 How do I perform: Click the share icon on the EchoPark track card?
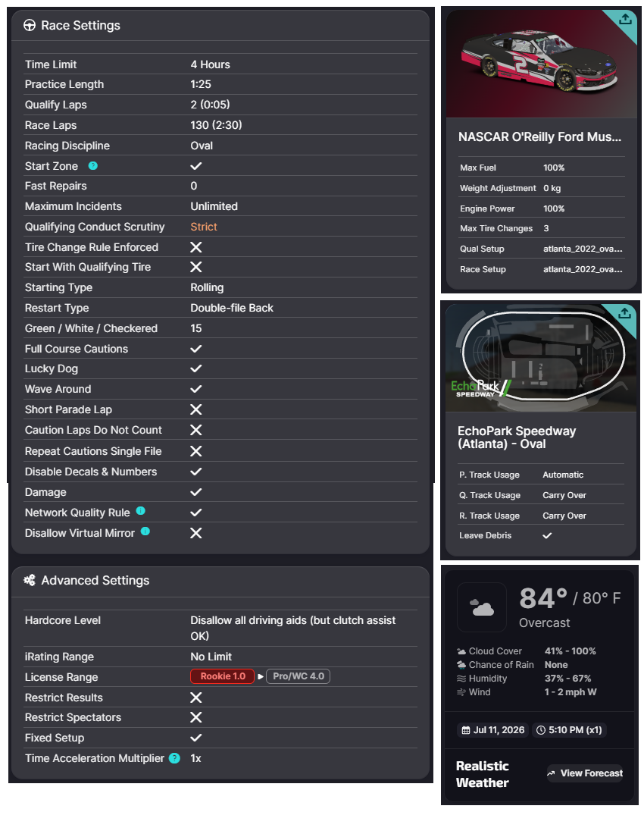click(625, 313)
